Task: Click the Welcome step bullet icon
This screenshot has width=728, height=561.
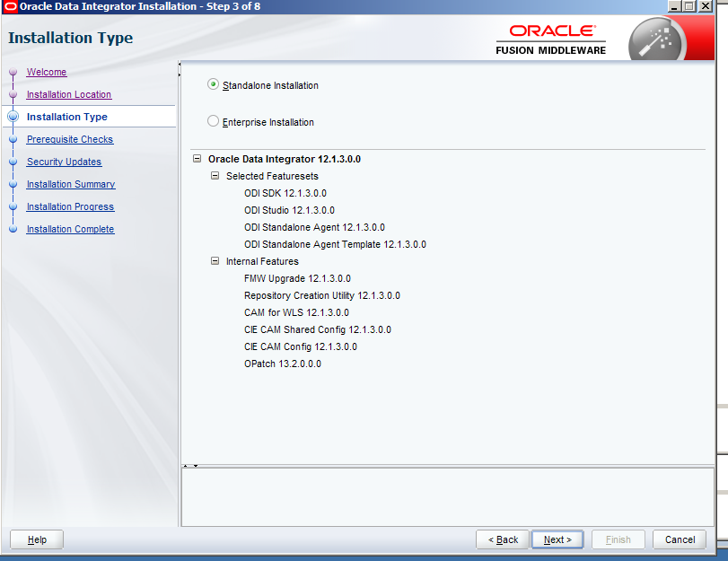Action: [13, 73]
